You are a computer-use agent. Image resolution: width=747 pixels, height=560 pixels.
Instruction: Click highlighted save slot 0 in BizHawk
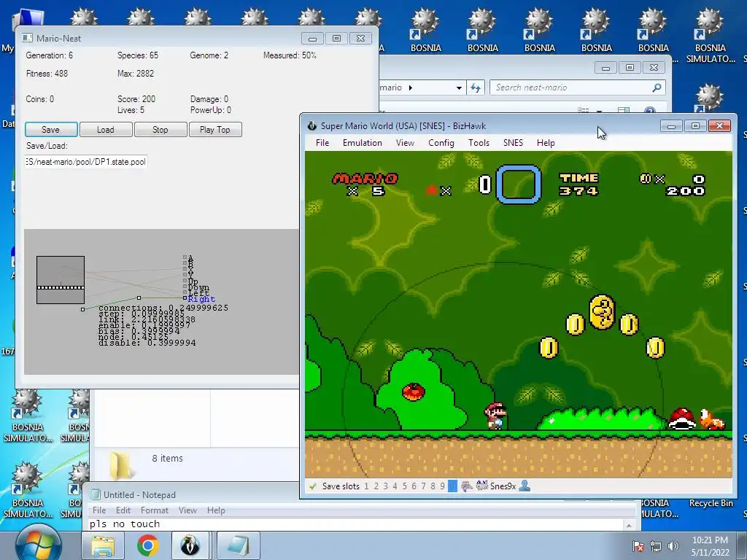tap(452, 486)
